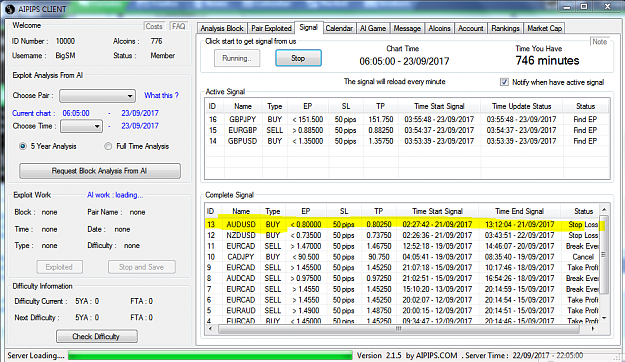Select the highlighted AUDUSD complete signal row
The height and width of the screenshot is (362, 625).
click(402, 224)
